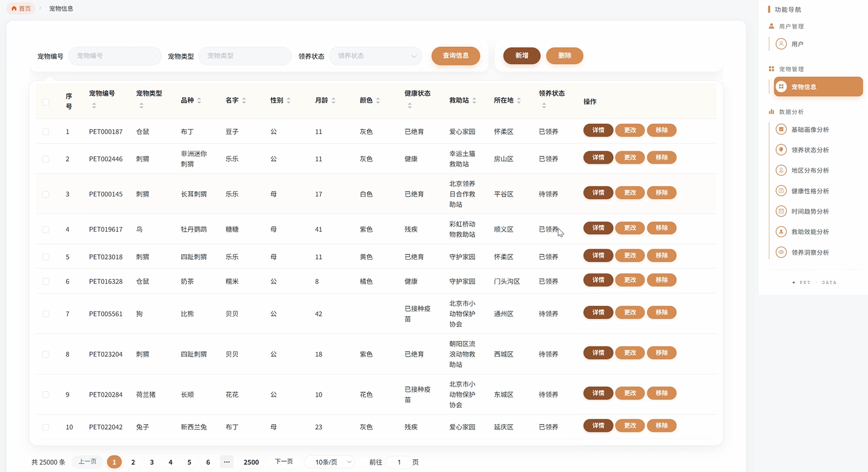Screen dimensions: 868x472
Task: Click the 用户 sidebar icon
Action: [x=781, y=44]
